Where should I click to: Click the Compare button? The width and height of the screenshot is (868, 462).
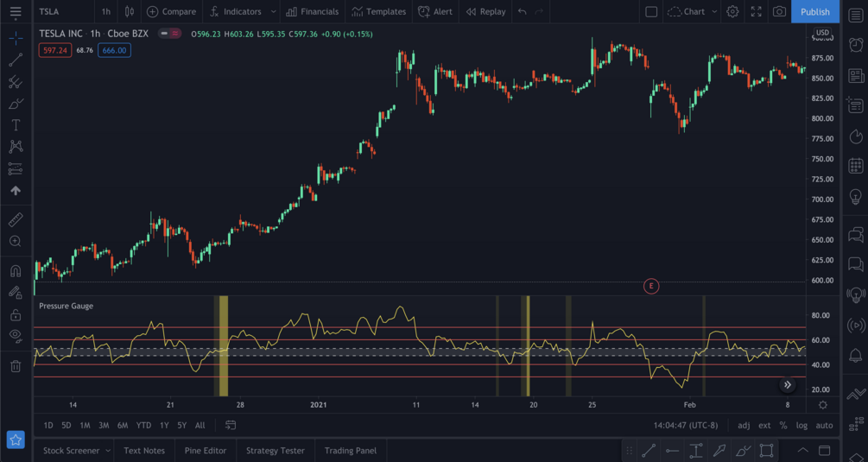171,11
